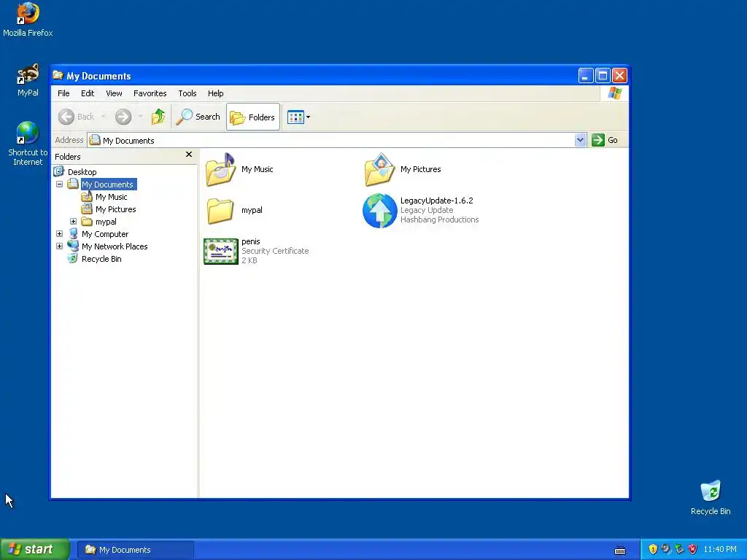Open the Back history dropdown arrow

[x=104, y=117]
